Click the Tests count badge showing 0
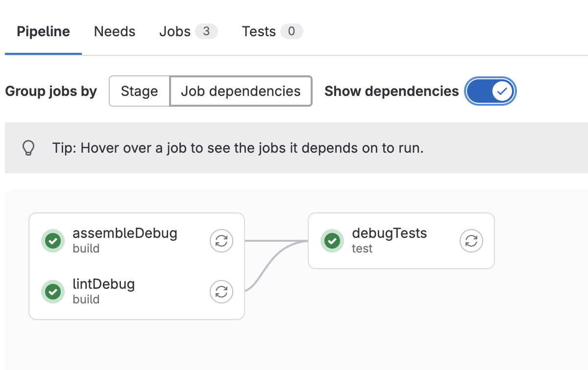The width and height of the screenshot is (588, 370). (x=292, y=32)
